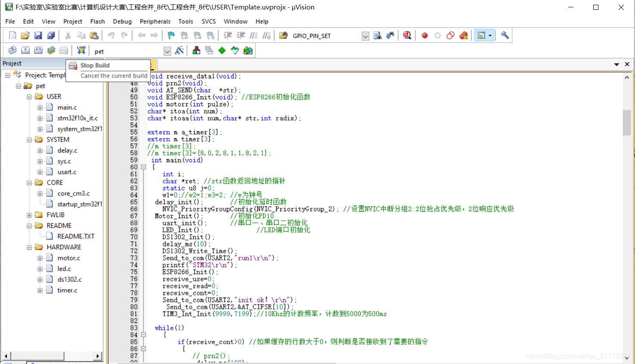This screenshot has width=635, height=364.
Task: Open the SVCS menu
Action: [209, 22]
